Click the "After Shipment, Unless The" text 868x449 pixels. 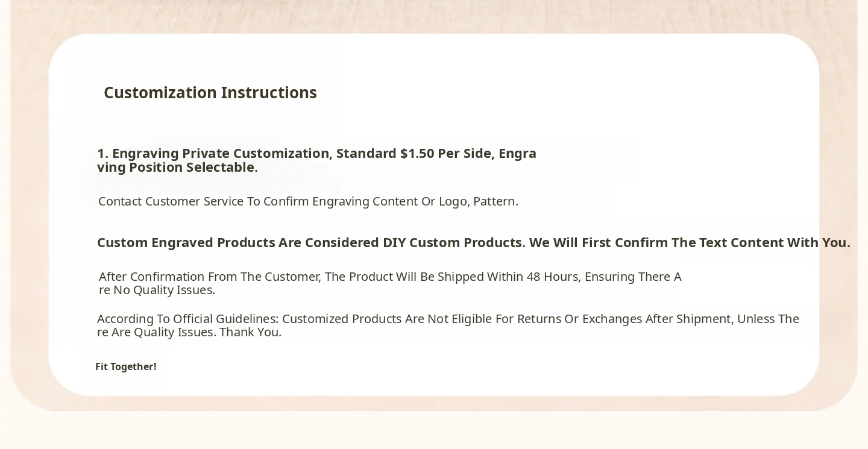point(722,319)
